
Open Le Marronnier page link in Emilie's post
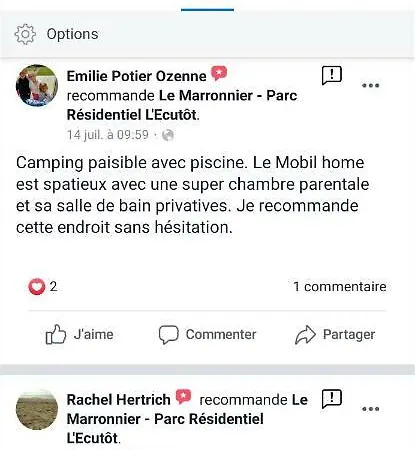click(x=182, y=105)
